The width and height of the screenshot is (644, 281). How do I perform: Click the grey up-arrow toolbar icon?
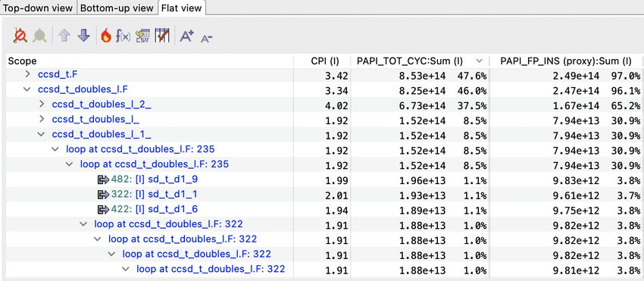(x=64, y=36)
